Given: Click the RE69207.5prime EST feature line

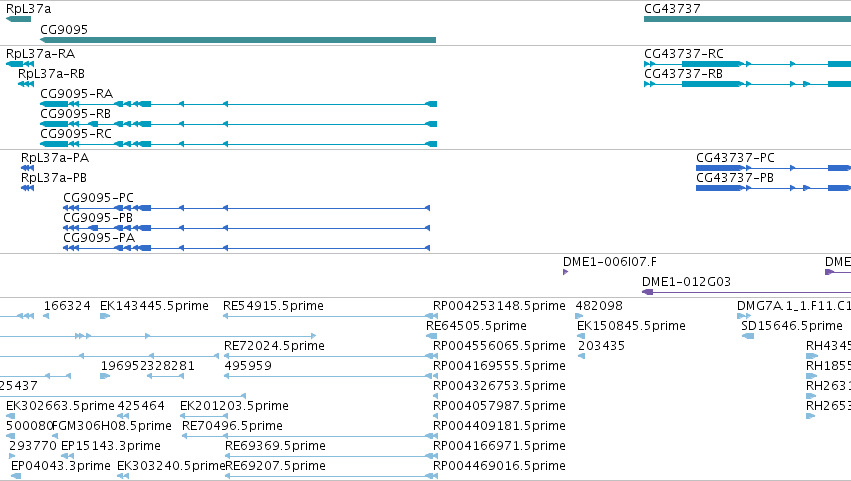Looking at the screenshot, I should pyautogui.click(x=331, y=476).
